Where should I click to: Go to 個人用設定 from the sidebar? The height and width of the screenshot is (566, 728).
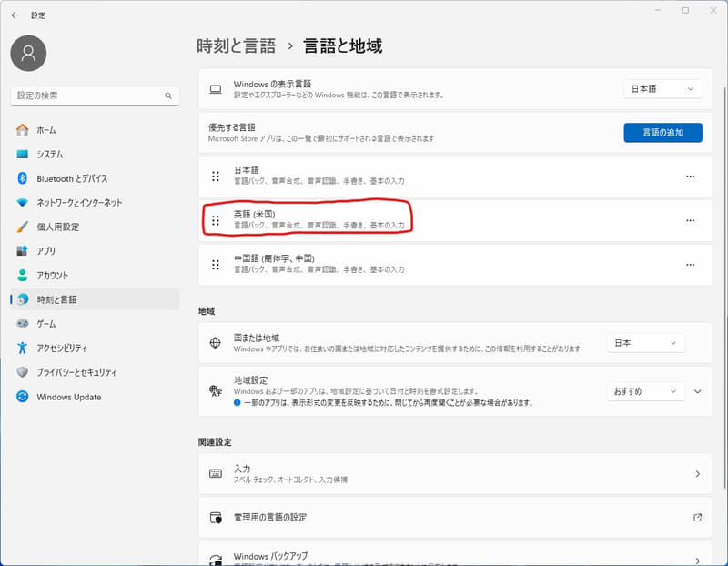tap(55, 227)
